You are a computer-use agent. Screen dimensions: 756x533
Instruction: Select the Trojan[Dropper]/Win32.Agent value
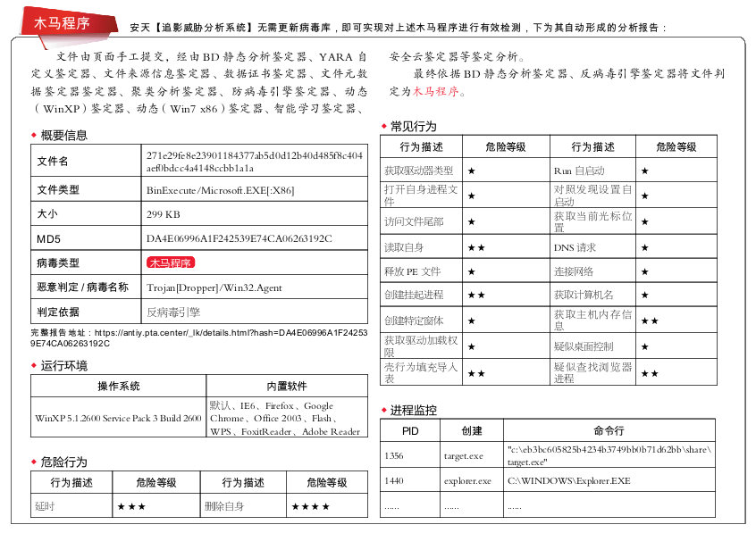(214, 287)
